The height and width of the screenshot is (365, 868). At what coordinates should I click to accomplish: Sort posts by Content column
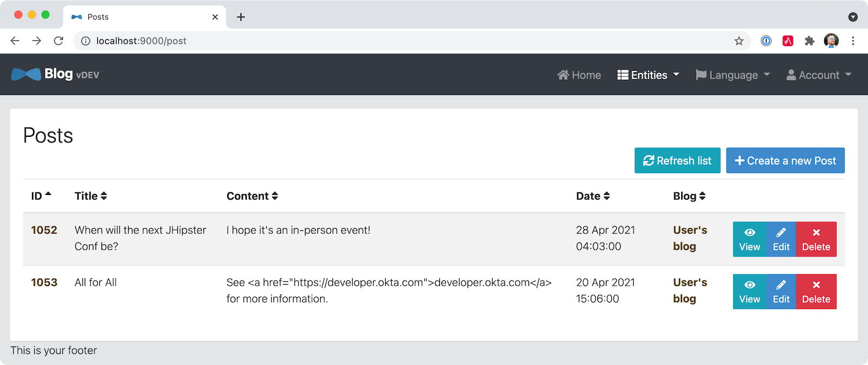click(252, 196)
